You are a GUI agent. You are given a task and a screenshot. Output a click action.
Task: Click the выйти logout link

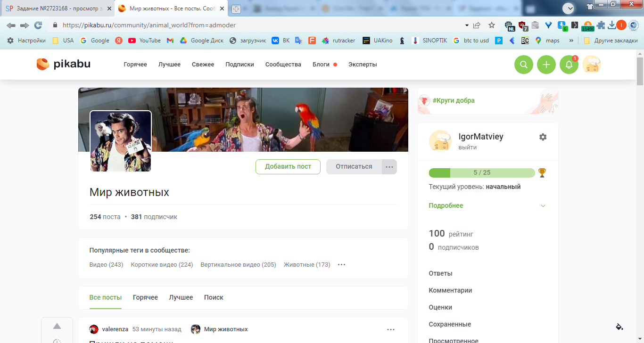coord(468,147)
